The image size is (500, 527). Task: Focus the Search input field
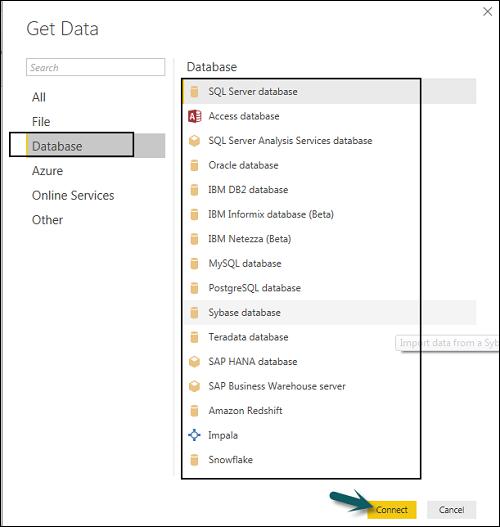[95, 67]
